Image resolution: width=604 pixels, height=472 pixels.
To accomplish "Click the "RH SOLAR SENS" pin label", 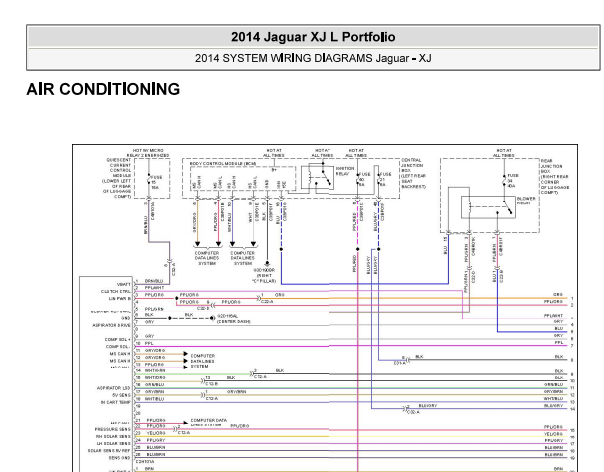I will (x=113, y=437).
